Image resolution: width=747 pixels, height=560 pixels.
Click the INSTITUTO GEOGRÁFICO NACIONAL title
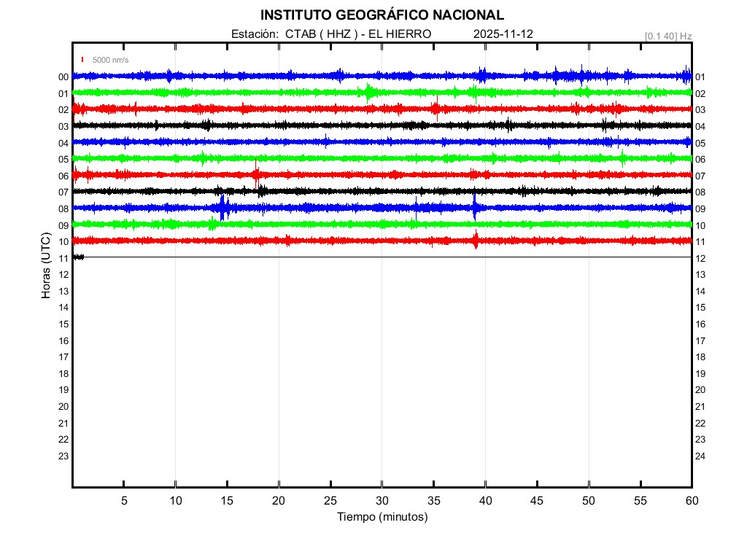point(382,15)
